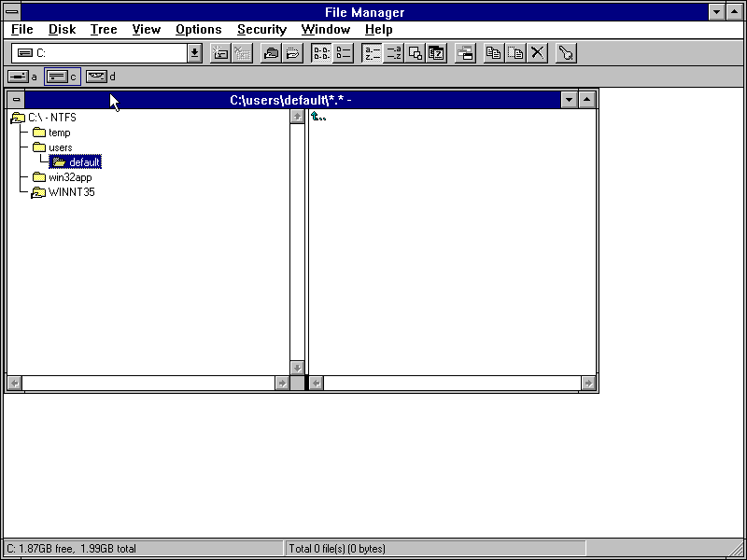Click the Delete X toolbar icon

coord(538,53)
